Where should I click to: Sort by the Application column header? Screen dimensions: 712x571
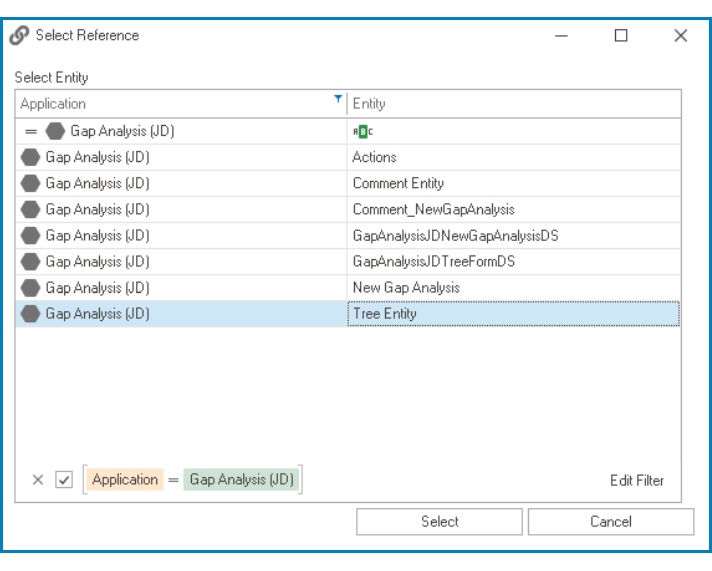pos(170,103)
